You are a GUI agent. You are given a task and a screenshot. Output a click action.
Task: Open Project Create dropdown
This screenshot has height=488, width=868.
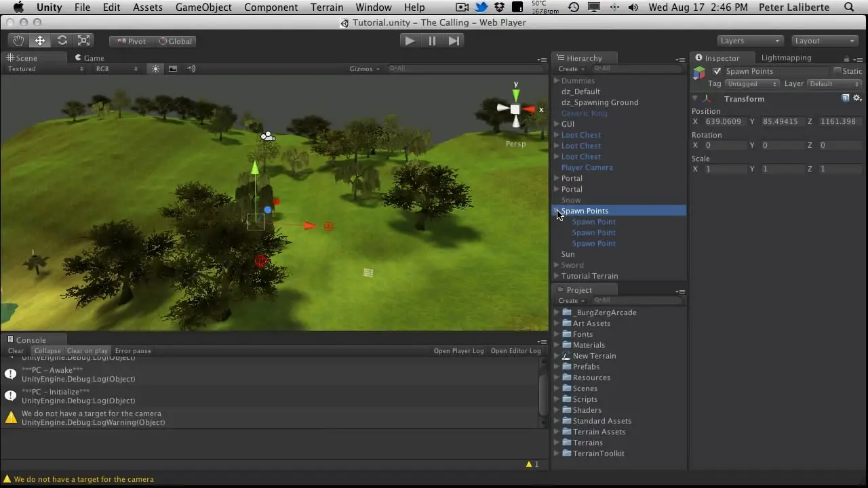coord(570,300)
